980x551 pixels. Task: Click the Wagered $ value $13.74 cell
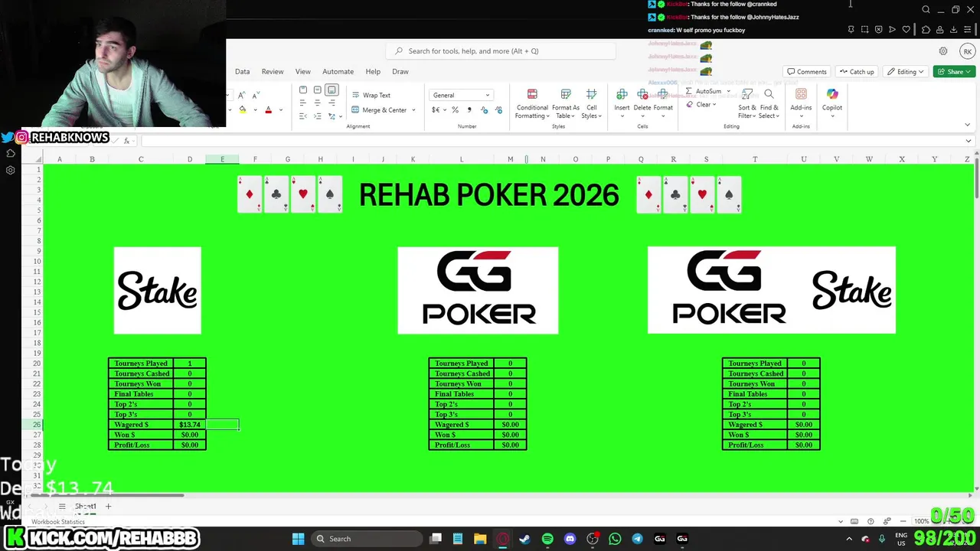click(x=190, y=425)
